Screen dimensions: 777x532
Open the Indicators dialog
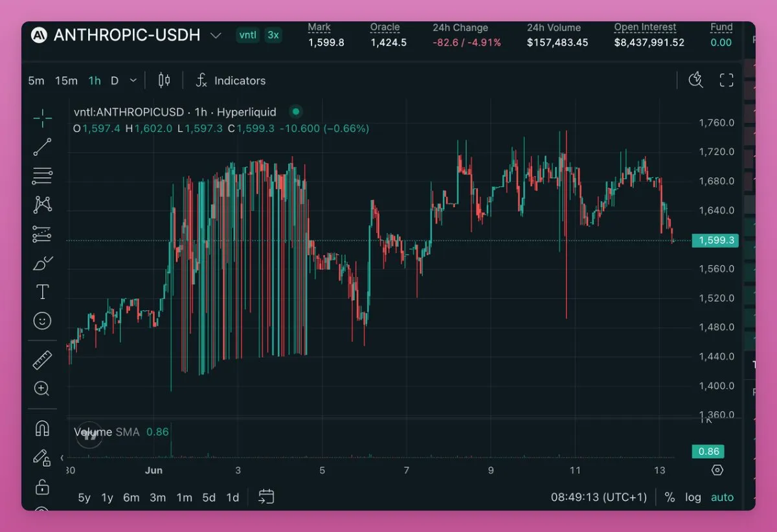[x=231, y=81]
